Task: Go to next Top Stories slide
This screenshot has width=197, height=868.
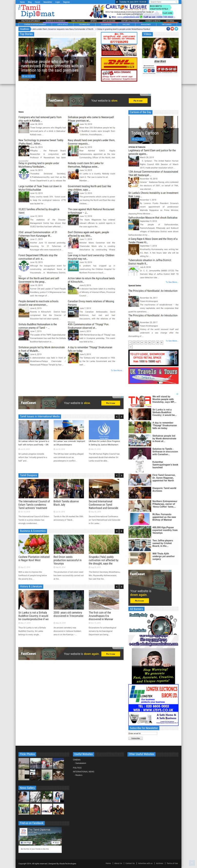Action: (x=92, y=61)
